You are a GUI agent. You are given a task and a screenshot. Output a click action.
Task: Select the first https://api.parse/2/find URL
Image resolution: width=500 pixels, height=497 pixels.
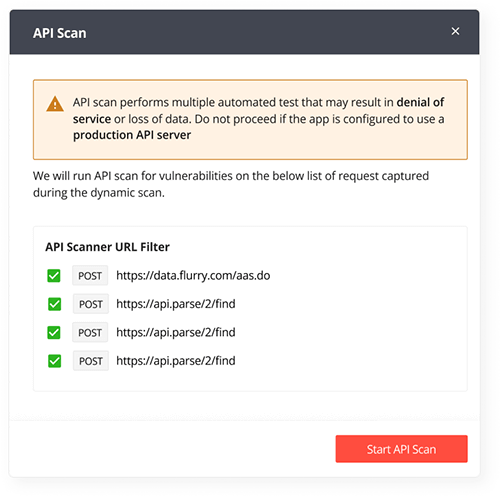(x=176, y=304)
